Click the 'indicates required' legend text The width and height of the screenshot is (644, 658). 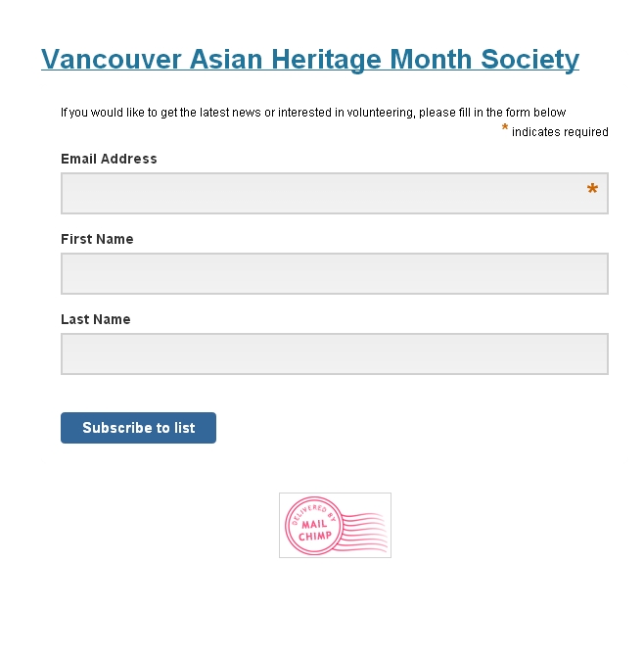[560, 132]
